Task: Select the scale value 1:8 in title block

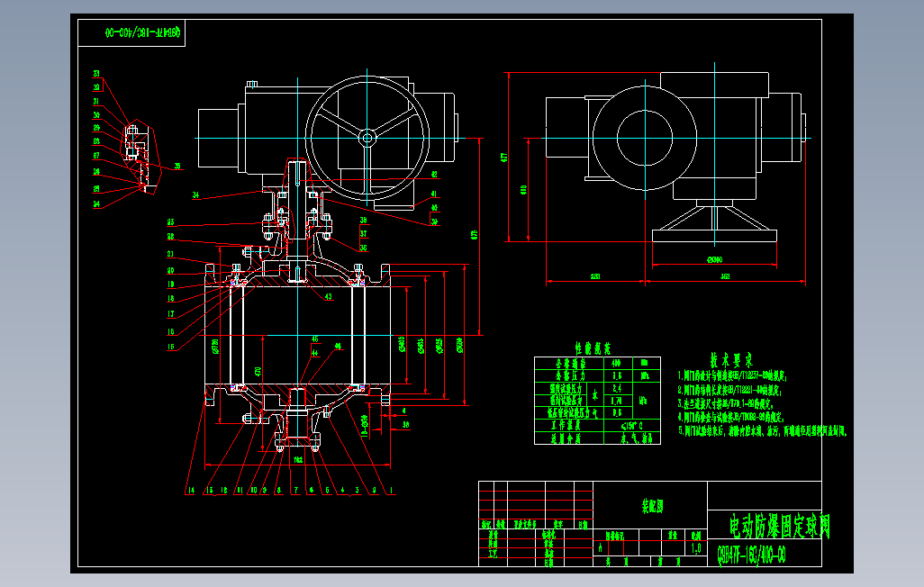Action: 696,548
